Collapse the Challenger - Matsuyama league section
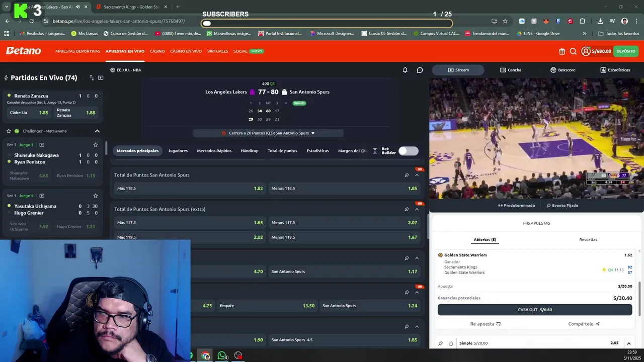 point(97,131)
